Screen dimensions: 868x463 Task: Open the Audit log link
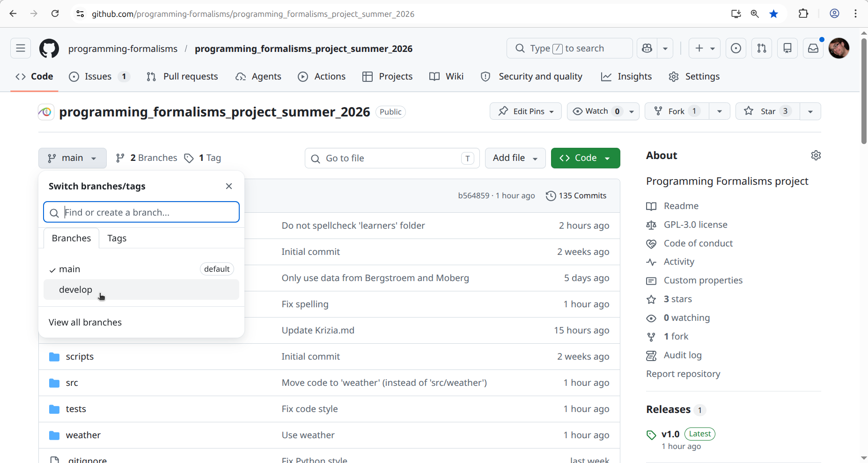point(683,355)
